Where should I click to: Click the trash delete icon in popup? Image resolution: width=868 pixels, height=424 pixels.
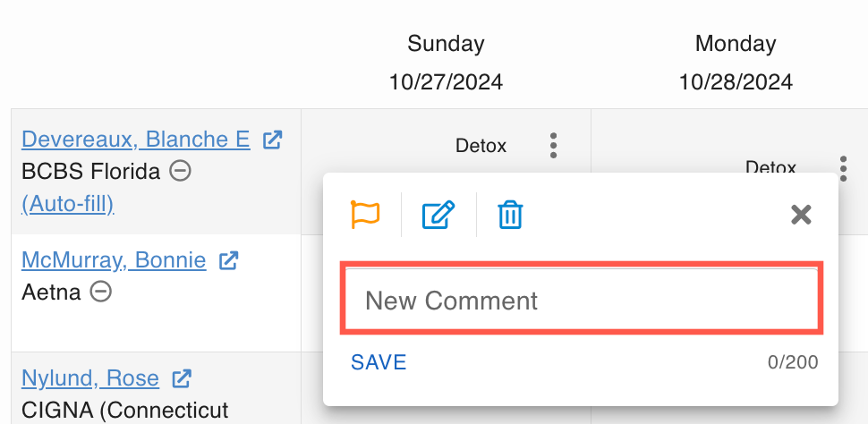510,215
